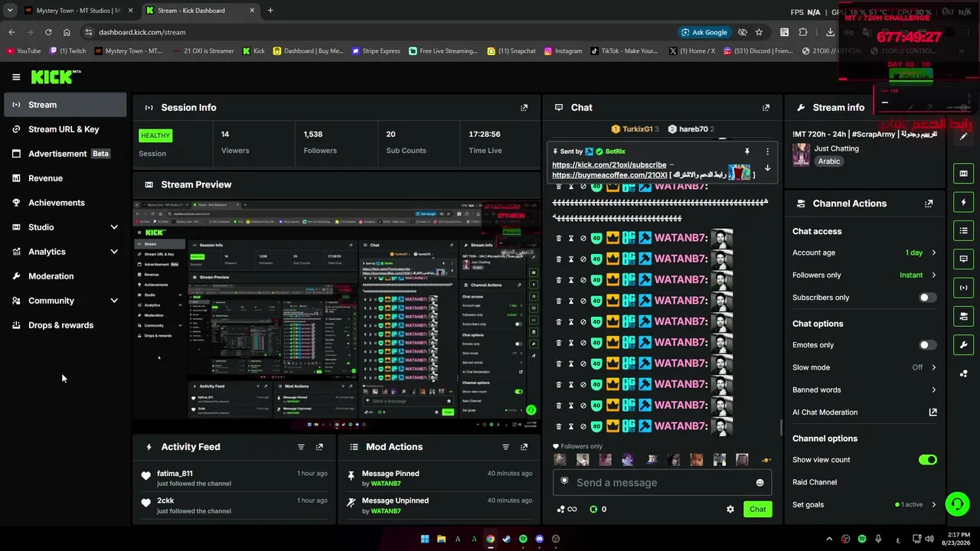
Task: Bookmark this page with the star icon
Action: click(759, 32)
